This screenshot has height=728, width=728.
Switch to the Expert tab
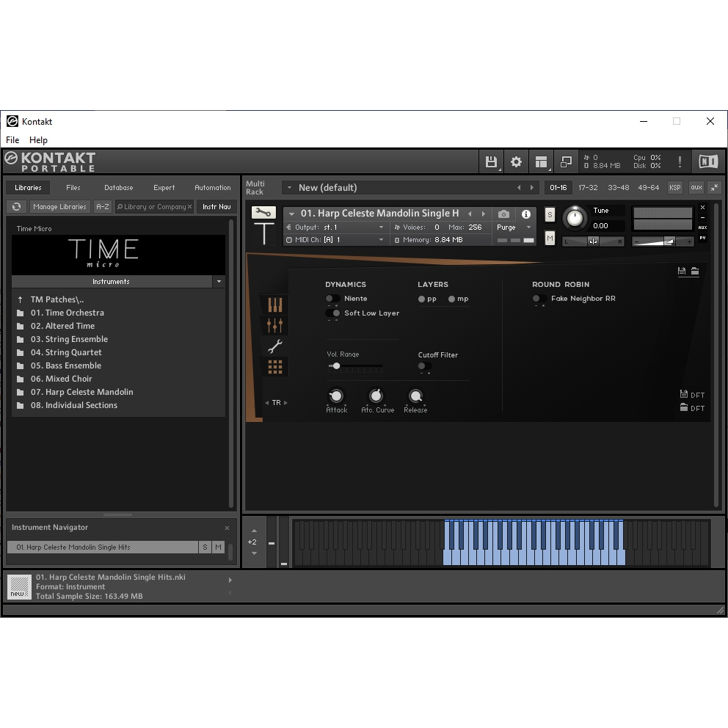164,188
